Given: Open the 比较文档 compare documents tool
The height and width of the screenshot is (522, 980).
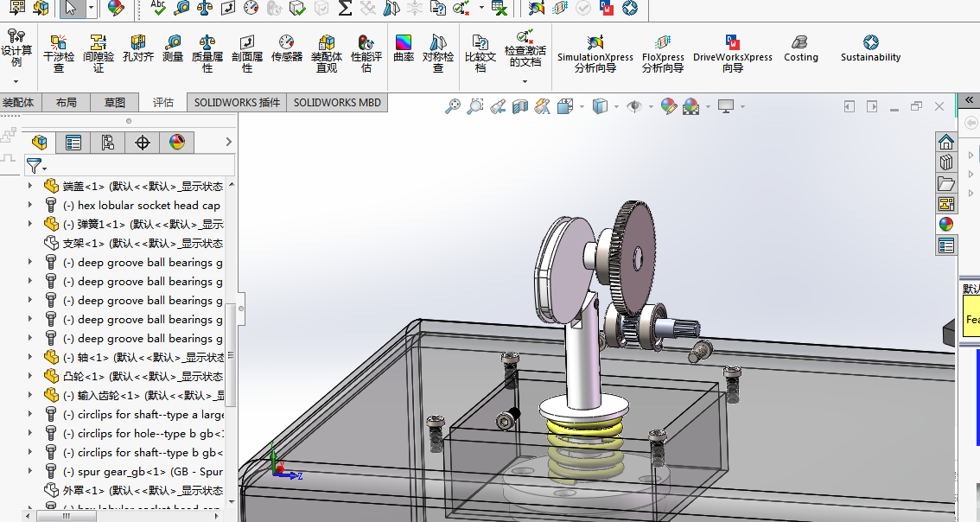Looking at the screenshot, I should pos(480,54).
